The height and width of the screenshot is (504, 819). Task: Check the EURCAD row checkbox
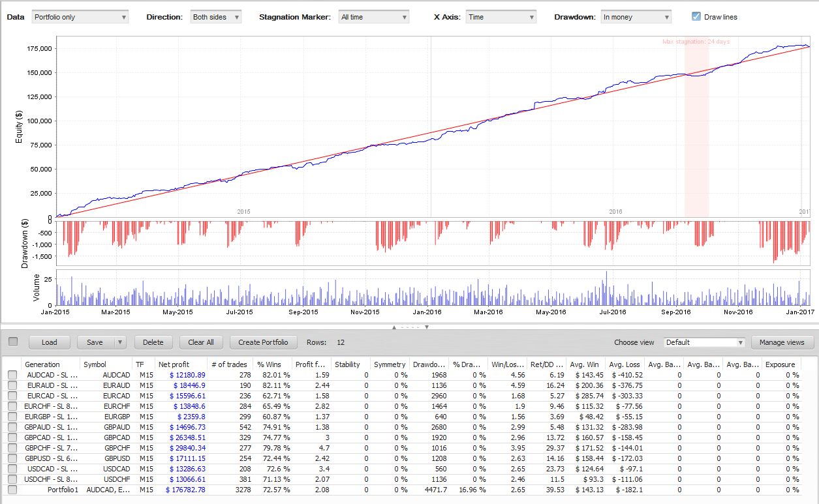pos(12,396)
